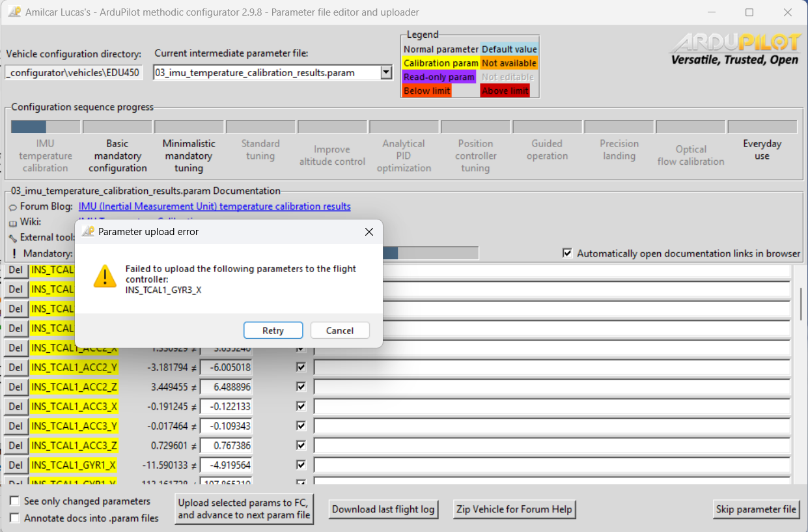This screenshot has width=808, height=532.
Task: Select the Everyday use progress step
Action: click(762, 150)
